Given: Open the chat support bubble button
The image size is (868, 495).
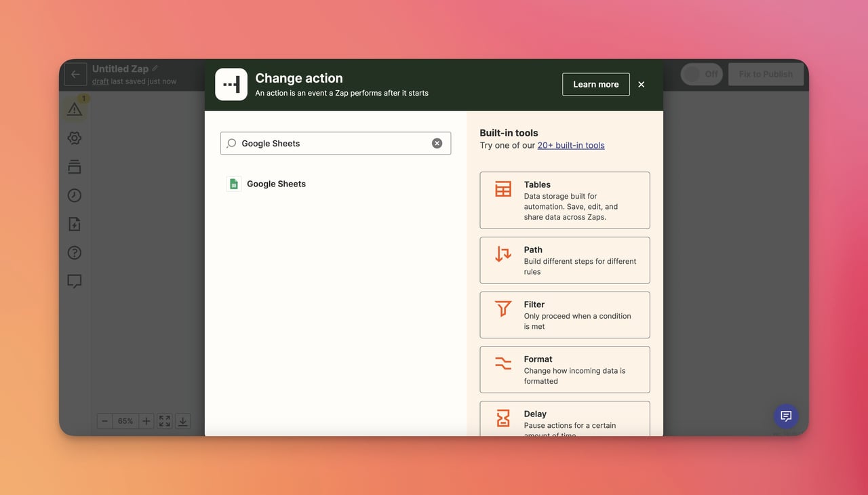Looking at the screenshot, I should point(787,416).
